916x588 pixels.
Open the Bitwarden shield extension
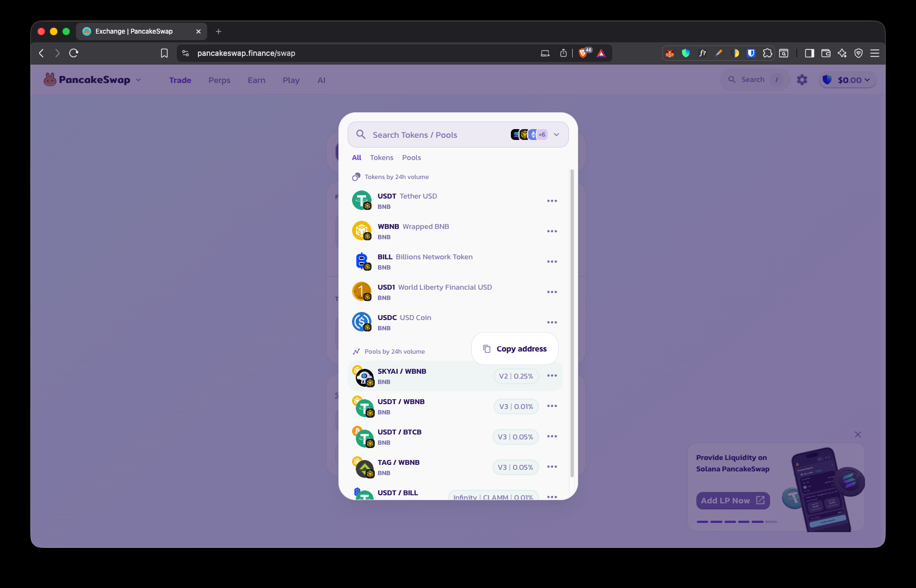tap(751, 53)
